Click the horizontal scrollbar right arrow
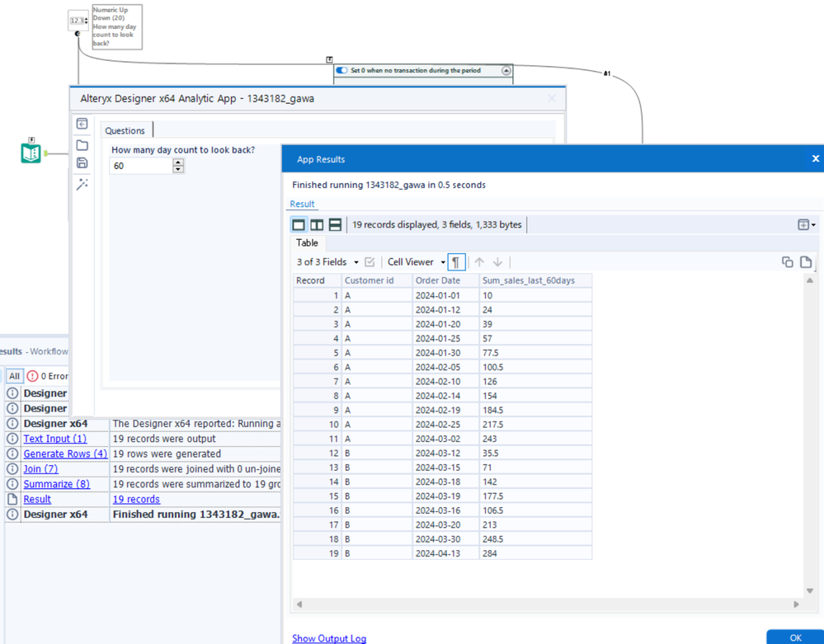This screenshot has width=824, height=644. click(x=796, y=604)
